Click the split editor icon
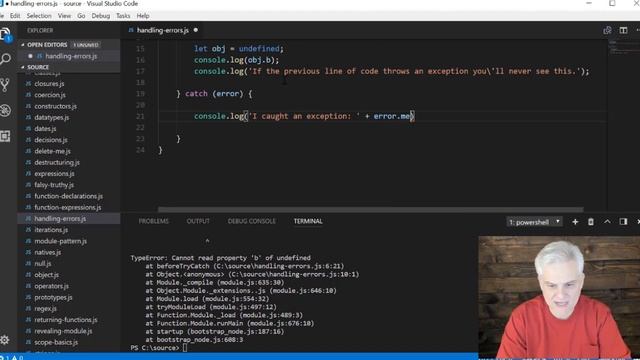This screenshot has height=360, width=640. coord(623,30)
